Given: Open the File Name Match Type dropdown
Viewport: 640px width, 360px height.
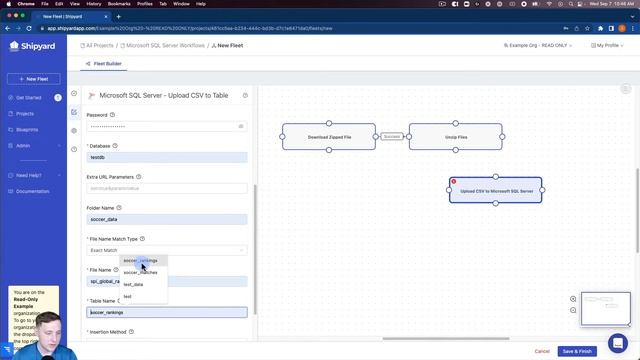Looking at the screenshot, I should coord(167,250).
